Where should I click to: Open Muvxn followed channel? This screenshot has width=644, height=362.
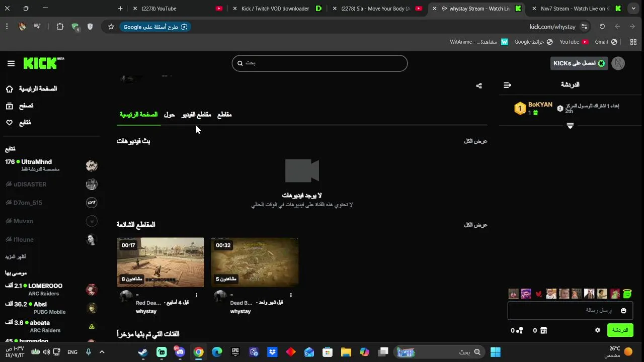[51, 221]
